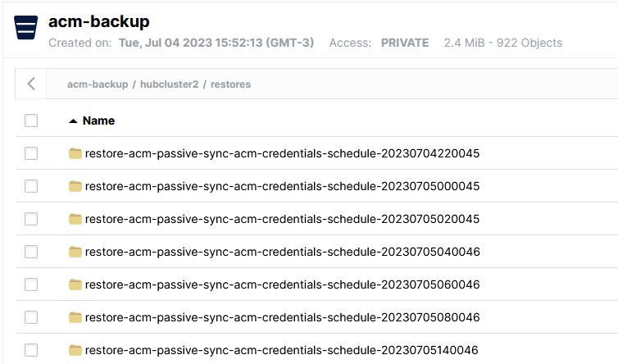Click the Name column header
Screen dimensions: 618x364
[x=98, y=121]
